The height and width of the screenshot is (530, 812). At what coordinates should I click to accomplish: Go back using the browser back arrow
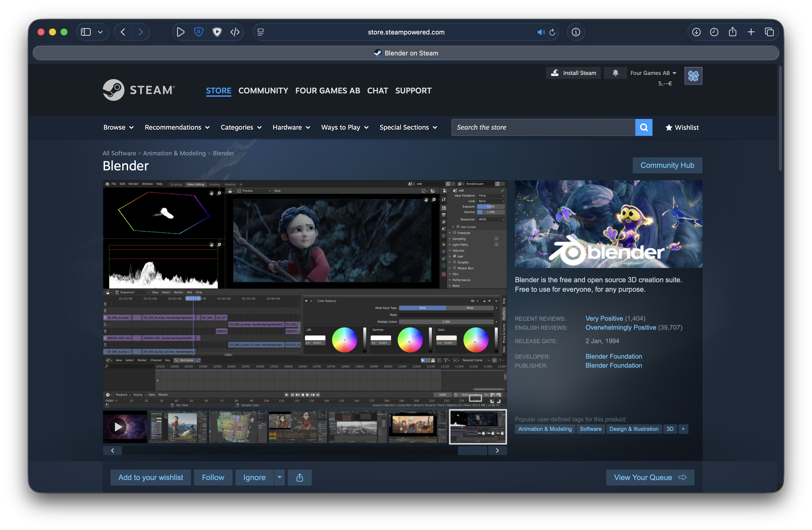click(123, 32)
